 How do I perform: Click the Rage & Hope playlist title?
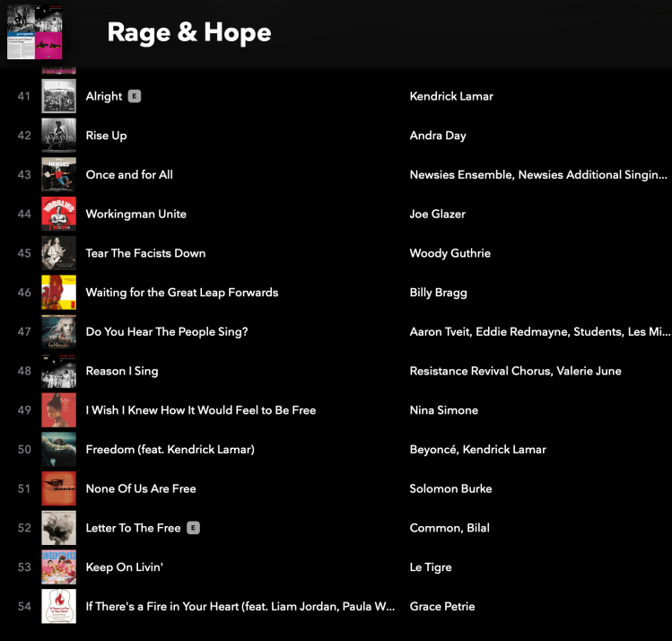coord(189,32)
